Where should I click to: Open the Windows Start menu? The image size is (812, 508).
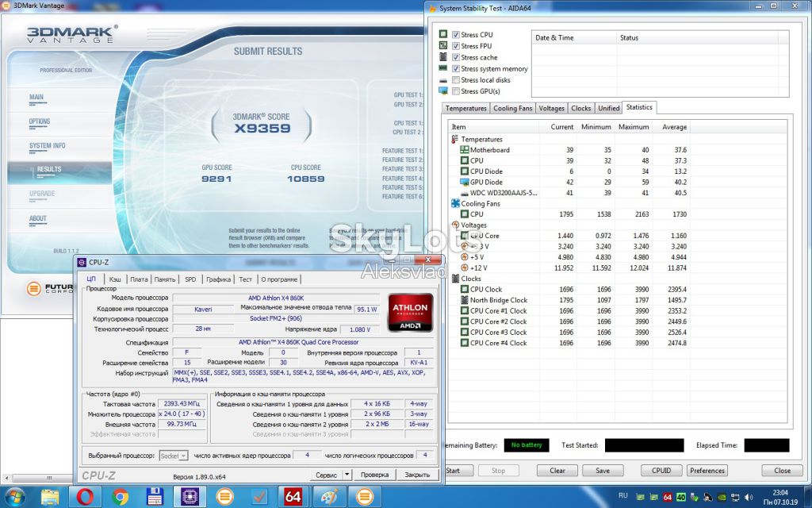[x=14, y=497]
